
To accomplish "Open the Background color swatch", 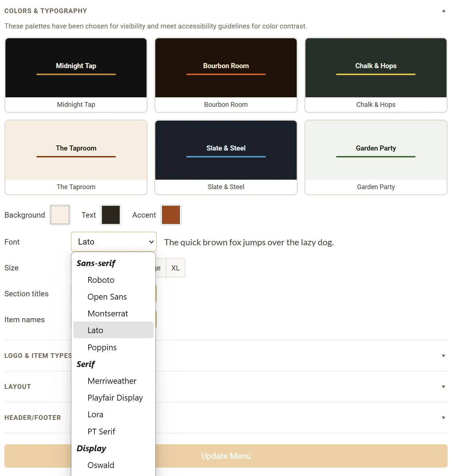I will click(60, 215).
